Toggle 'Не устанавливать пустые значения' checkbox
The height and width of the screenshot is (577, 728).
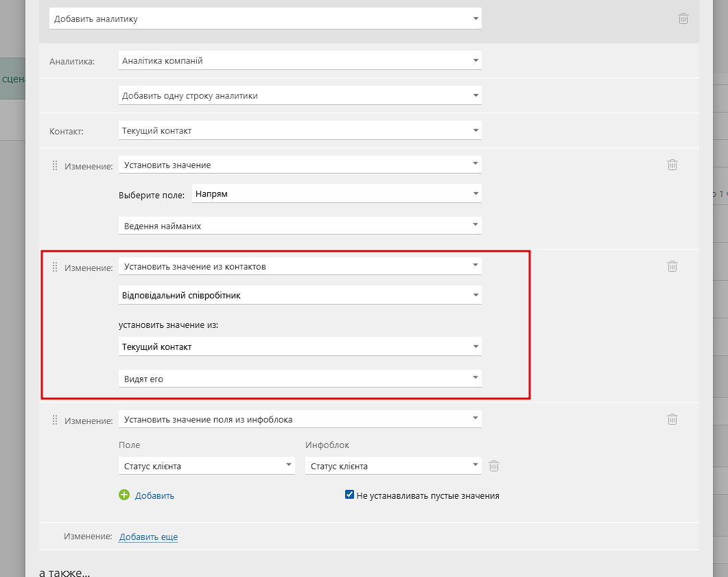350,495
